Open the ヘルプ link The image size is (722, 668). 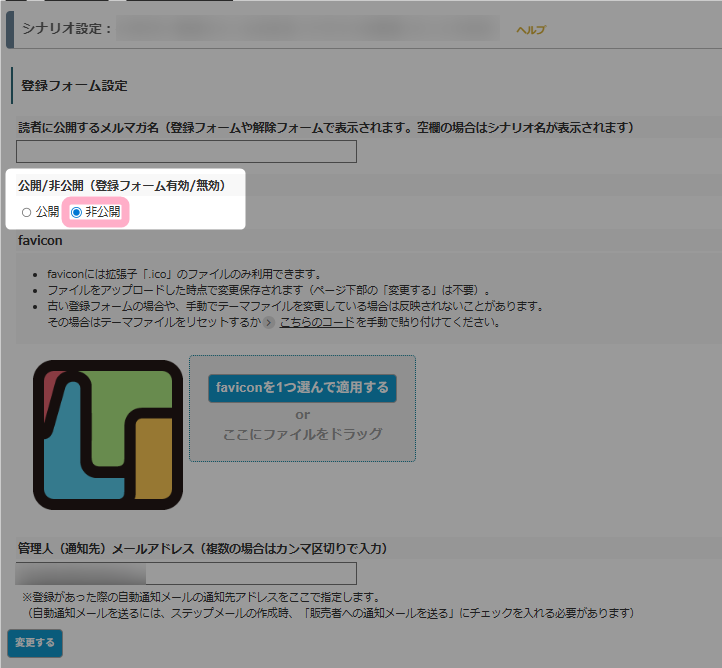pos(530,30)
